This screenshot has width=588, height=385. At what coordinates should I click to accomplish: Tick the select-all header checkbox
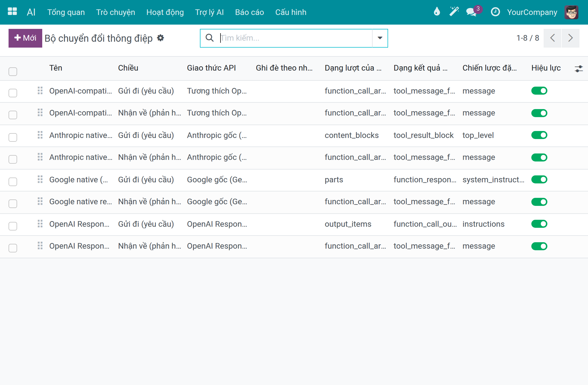(13, 71)
